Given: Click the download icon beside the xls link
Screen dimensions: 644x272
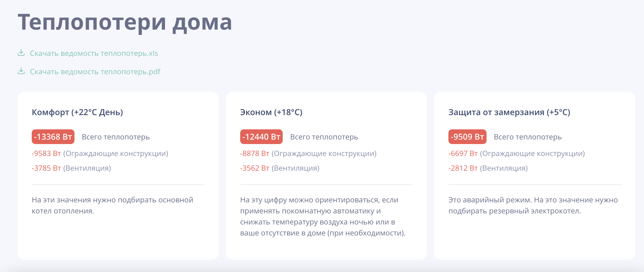Looking at the screenshot, I should click(21, 53).
